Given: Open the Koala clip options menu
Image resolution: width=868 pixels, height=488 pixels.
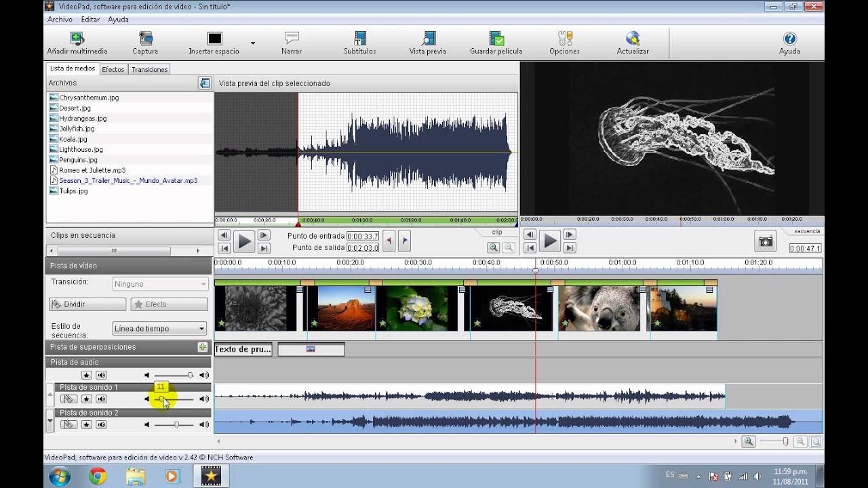Looking at the screenshot, I should [x=642, y=289].
